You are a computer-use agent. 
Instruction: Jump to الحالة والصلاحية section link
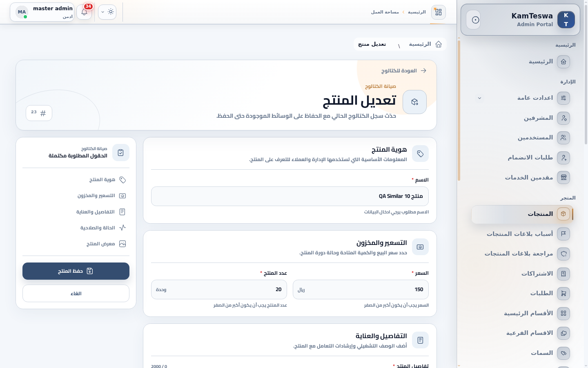click(103, 228)
